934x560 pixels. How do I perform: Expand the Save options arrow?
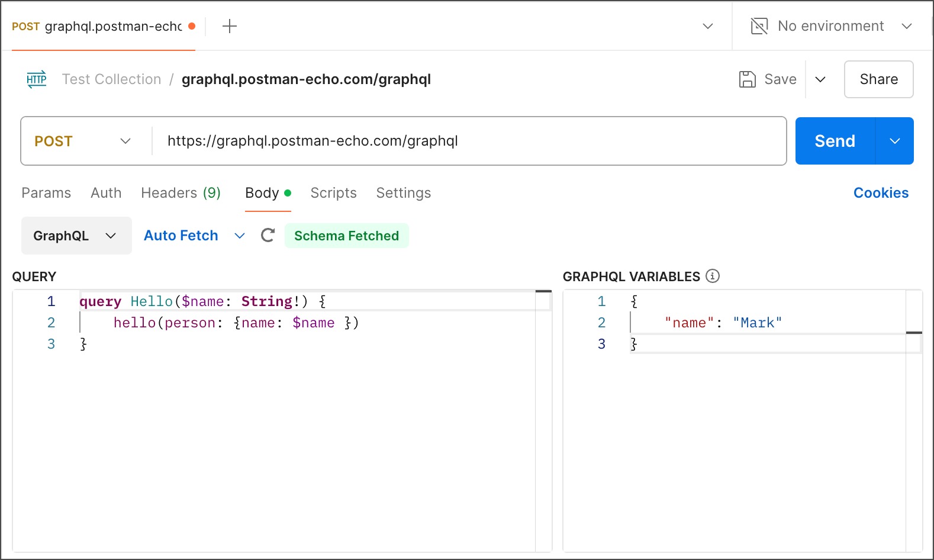(x=820, y=79)
